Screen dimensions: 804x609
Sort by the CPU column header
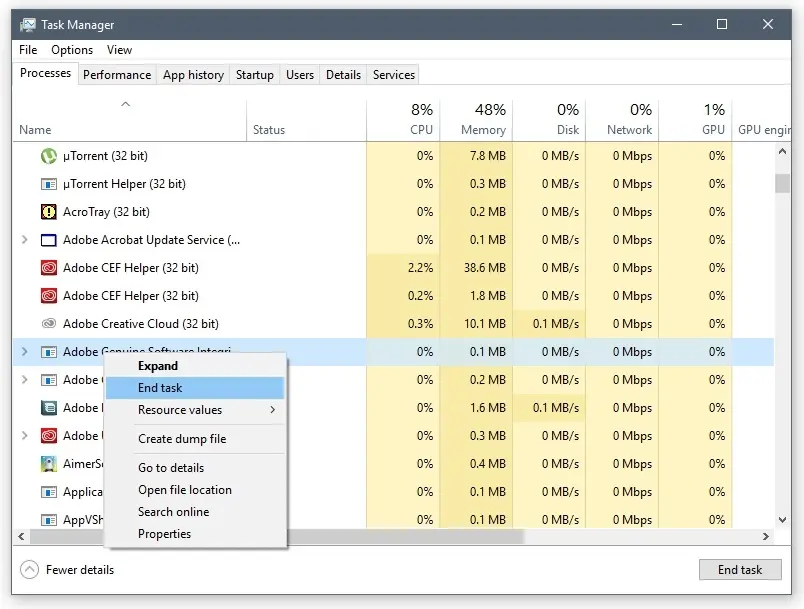(403, 120)
